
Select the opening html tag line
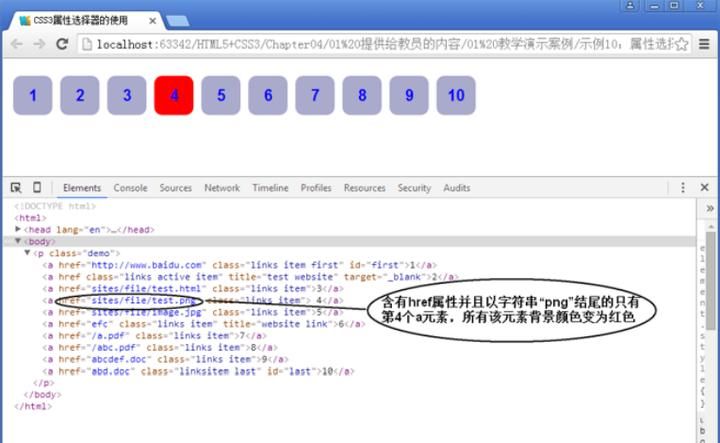click(x=30, y=218)
